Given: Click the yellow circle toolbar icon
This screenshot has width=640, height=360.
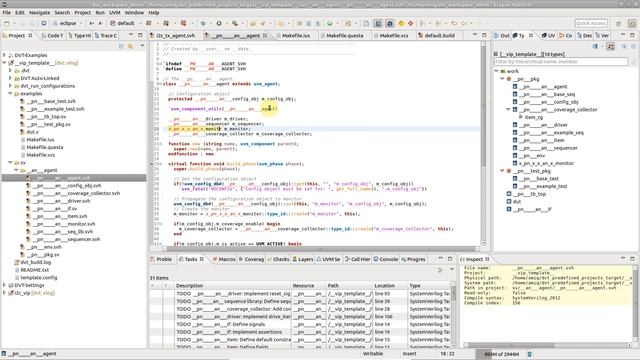Looking at the screenshot, I should click(x=401, y=23).
